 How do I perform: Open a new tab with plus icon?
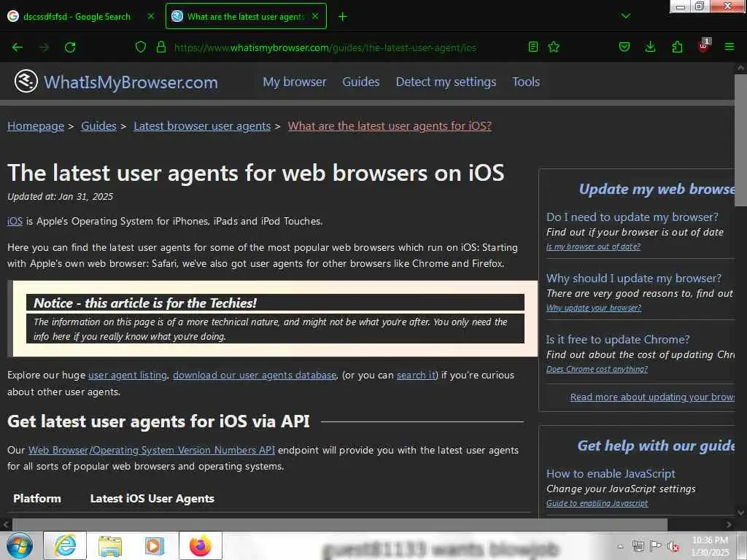343,17
